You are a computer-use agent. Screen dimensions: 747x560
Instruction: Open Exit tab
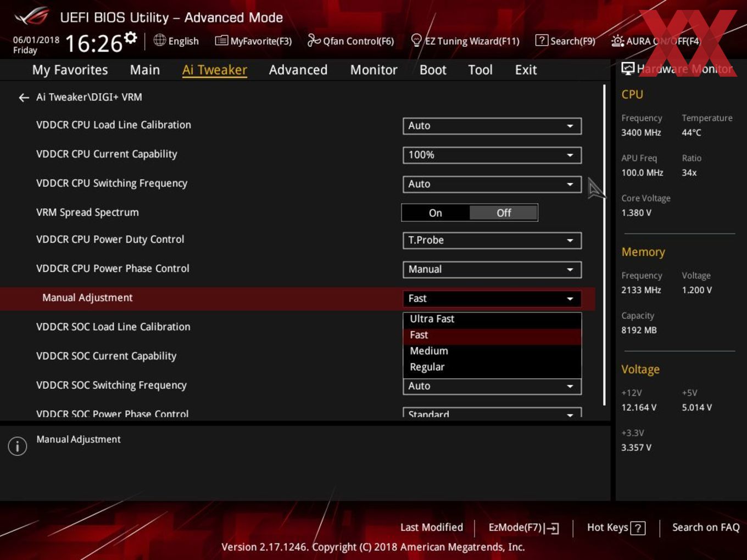point(526,70)
